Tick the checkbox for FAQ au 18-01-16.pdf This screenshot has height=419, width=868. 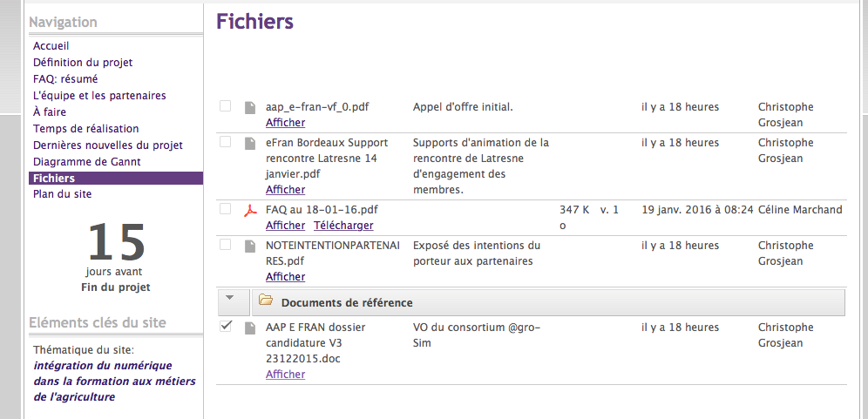pyautogui.click(x=225, y=209)
